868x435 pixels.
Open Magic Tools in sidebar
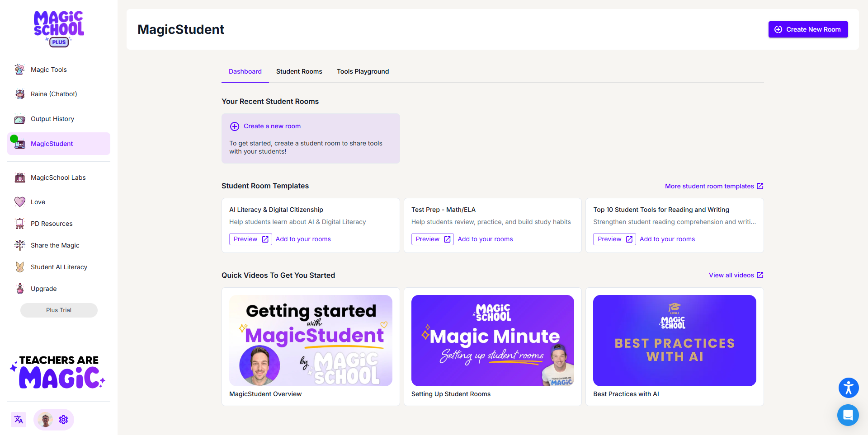(59, 70)
